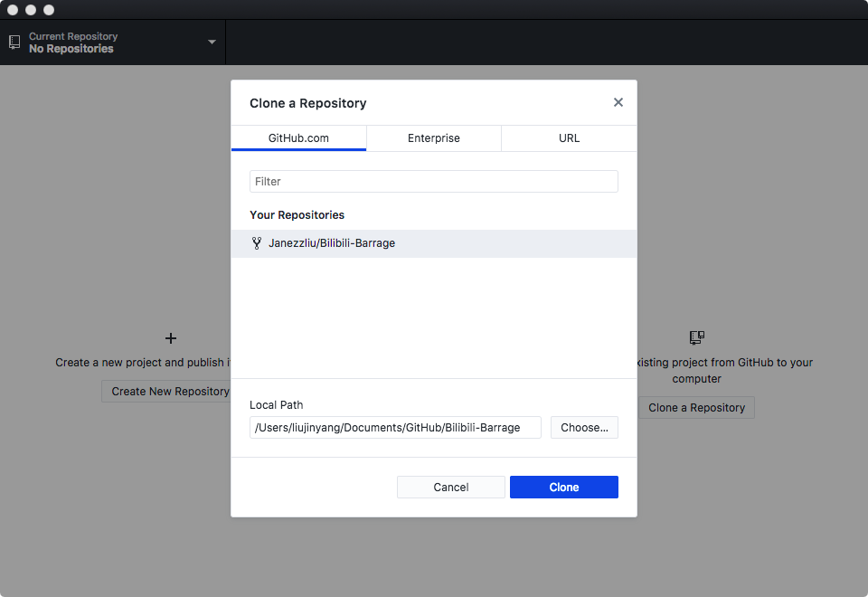Click Create New Repository in the background window
Viewport: 868px width, 597px height.
pyautogui.click(x=166, y=392)
